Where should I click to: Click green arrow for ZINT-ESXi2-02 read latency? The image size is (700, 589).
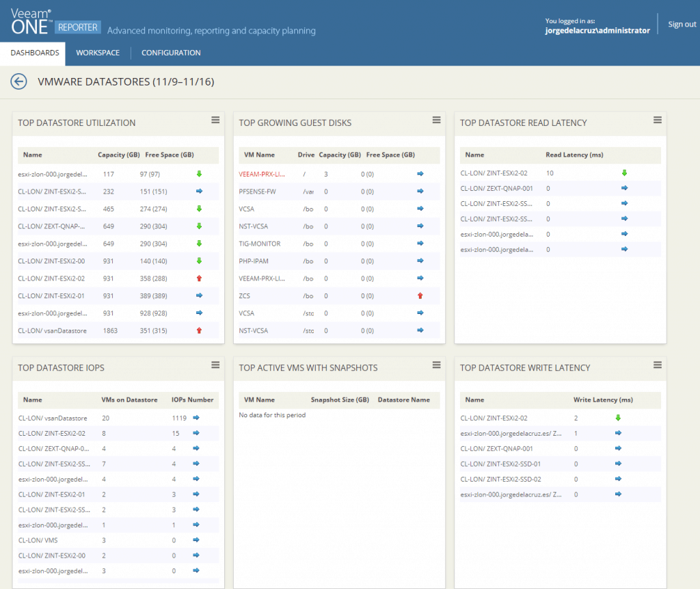(x=624, y=173)
